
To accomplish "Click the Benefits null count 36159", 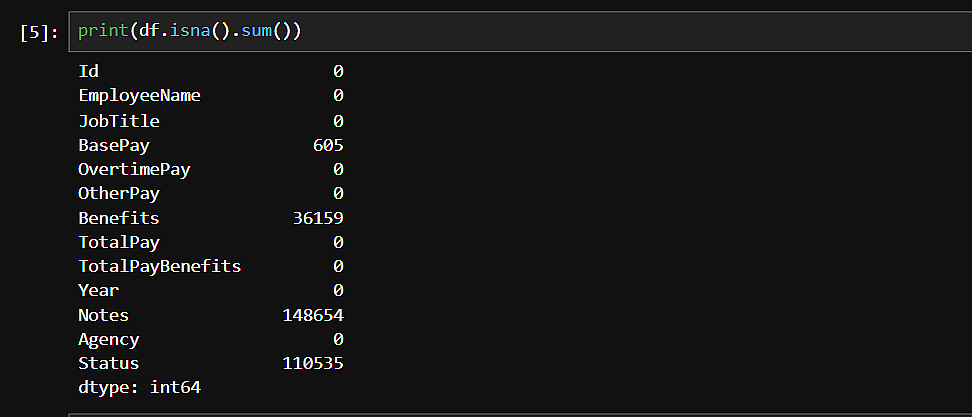I will point(316,218).
